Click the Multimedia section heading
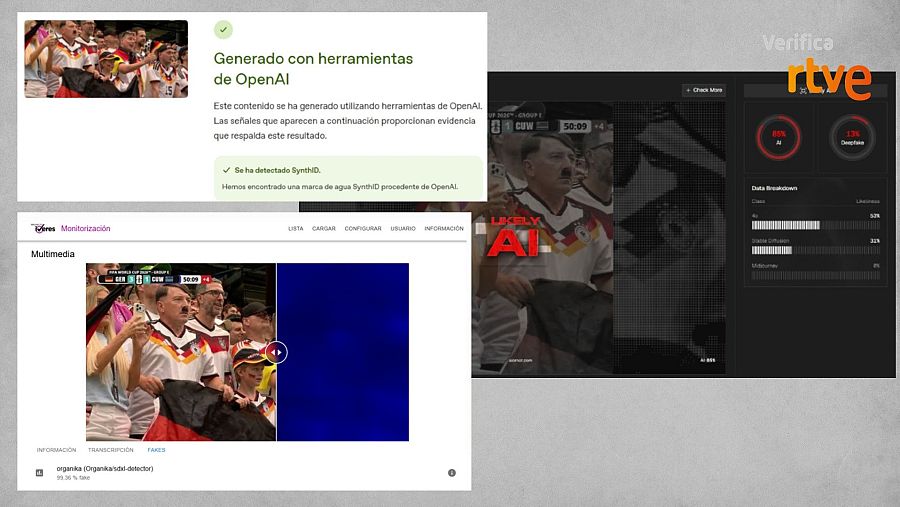Image resolution: width=900 pixels, height=507 pixels. [53, 254]
